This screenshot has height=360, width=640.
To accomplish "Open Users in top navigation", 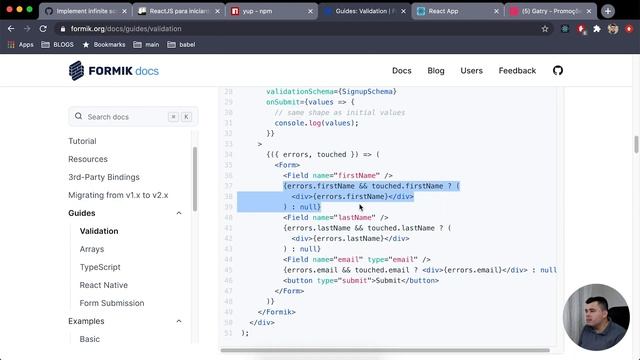I will (x=471, y=71).
